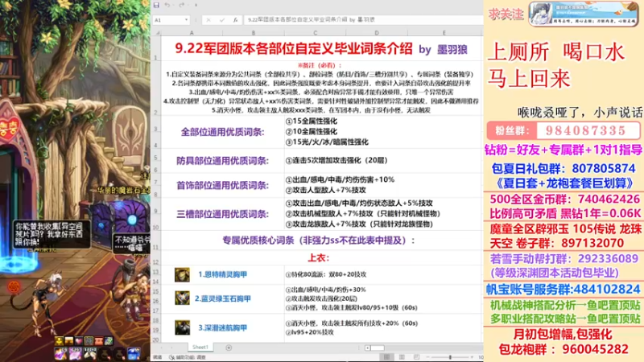Click the 3.深潜迷航胸甲 cell text
This screenshot has width=644, height=362.
point(223,327)
